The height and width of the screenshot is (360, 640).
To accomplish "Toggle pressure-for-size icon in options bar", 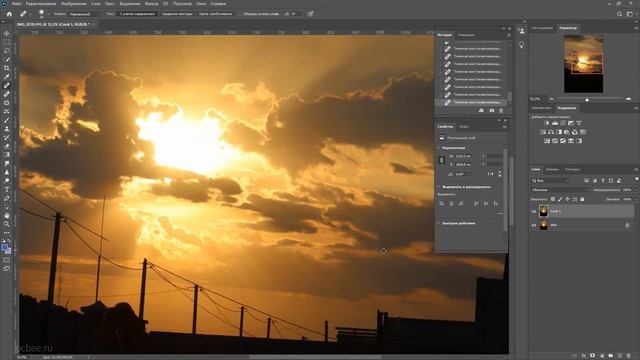I will coord(311,14).
